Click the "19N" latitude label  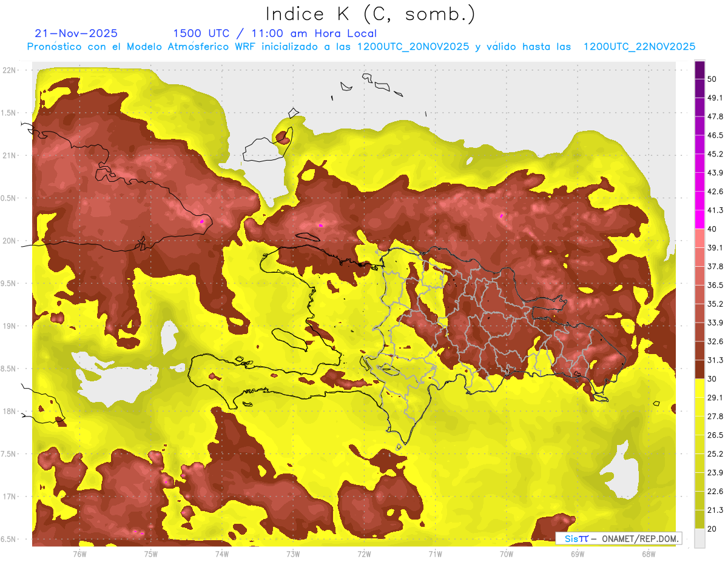(9, 326)
